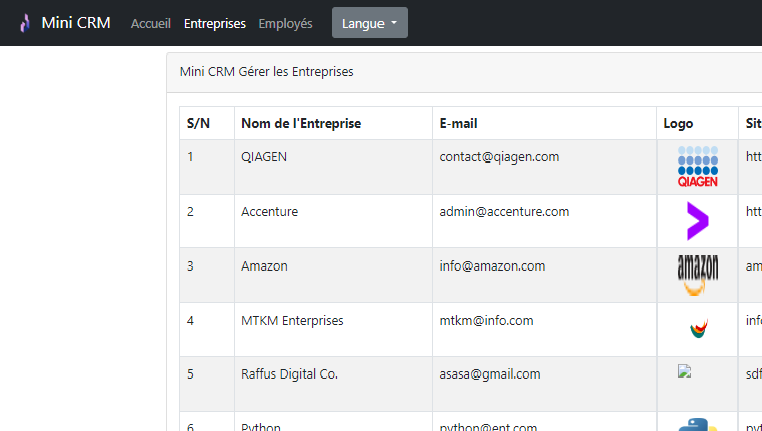Navigate to the Employés page
The height and width of the screenshot is (431, 762).
[285, 23]
